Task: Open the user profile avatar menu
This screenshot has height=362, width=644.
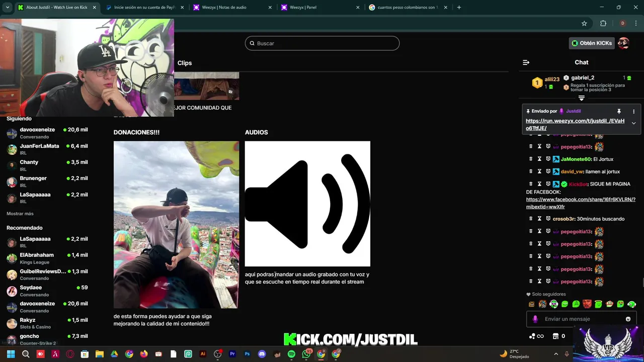Action: (x=623, y=43)
